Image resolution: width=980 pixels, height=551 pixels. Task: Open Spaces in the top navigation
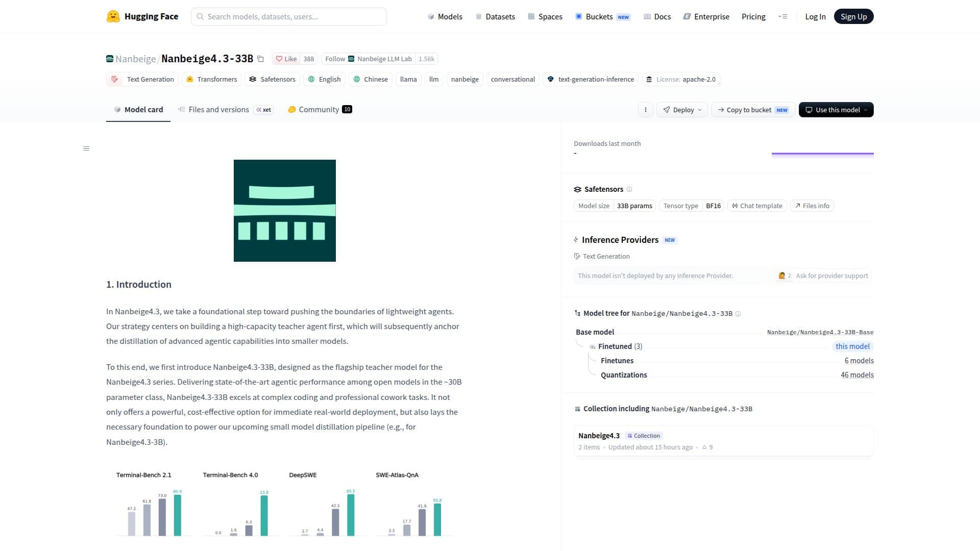tap(545, 16)
